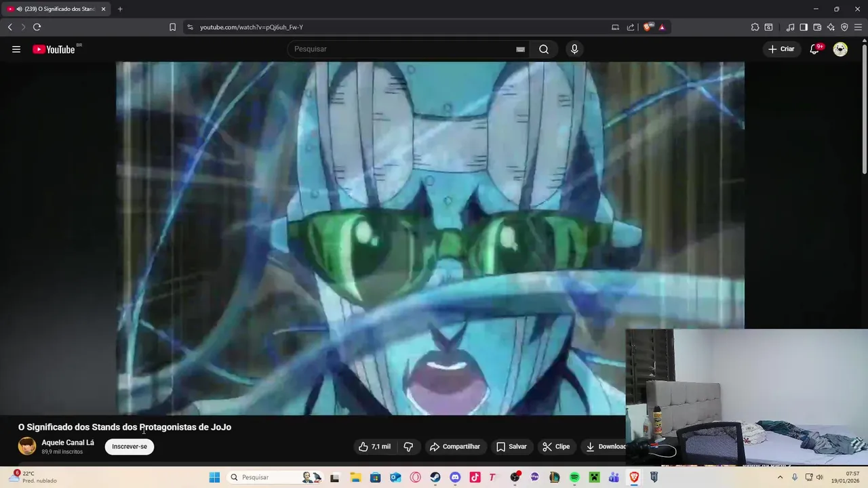Reload the current page
The width and height of the screenshot is (868, 488).
[37, 27]
